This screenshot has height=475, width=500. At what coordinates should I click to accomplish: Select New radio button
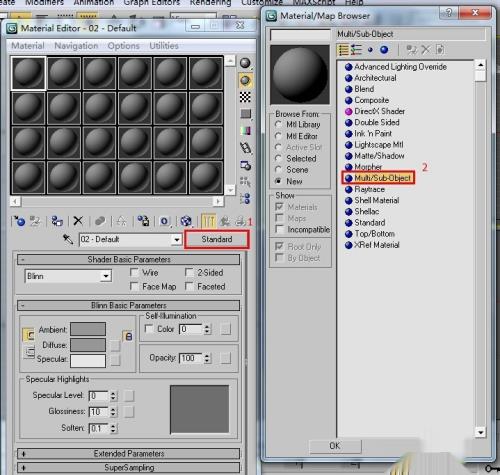pos(278,181)
